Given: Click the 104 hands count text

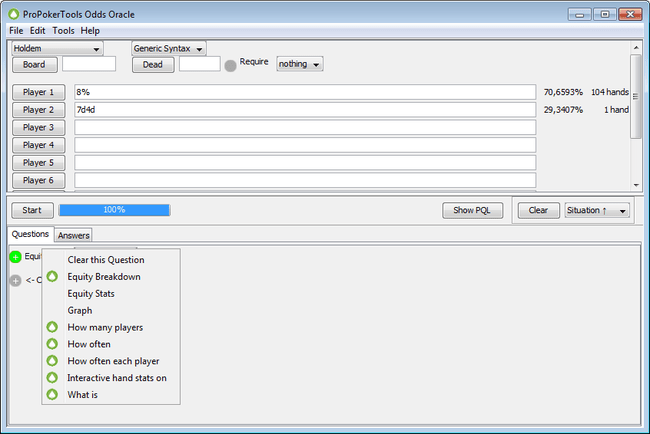Looking at the screenshot, I should tap(610, 92).
